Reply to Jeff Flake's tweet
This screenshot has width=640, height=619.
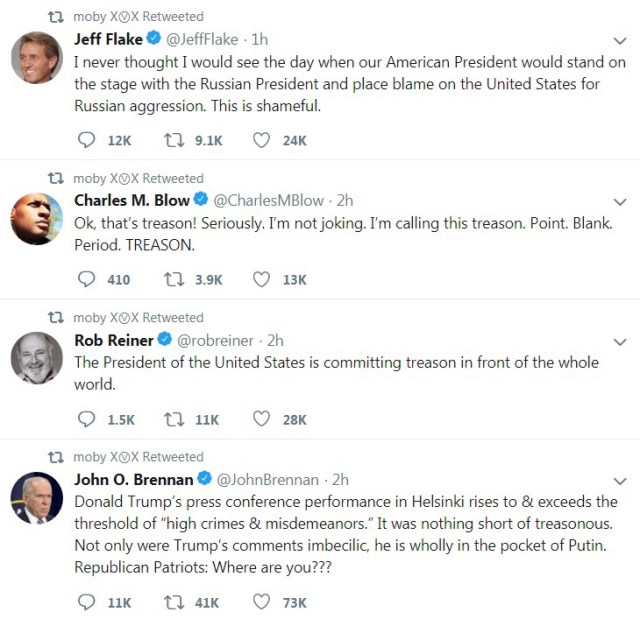(x=86, y=141)
